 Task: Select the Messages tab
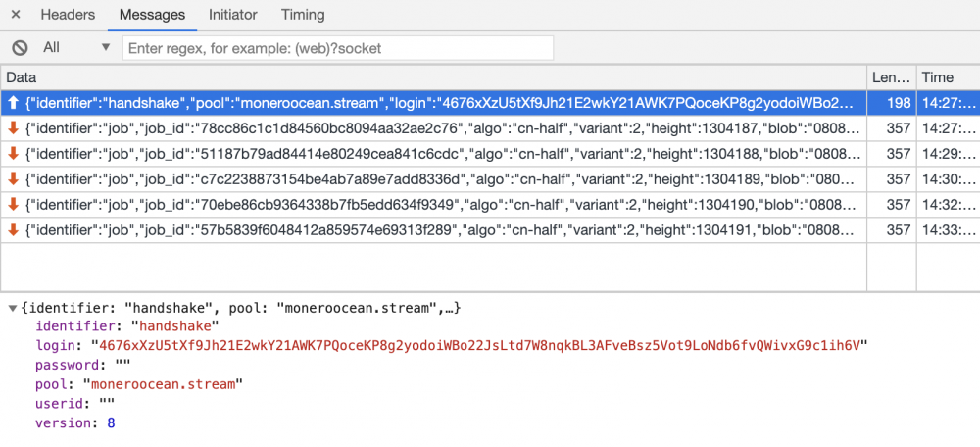pos(152,15)
